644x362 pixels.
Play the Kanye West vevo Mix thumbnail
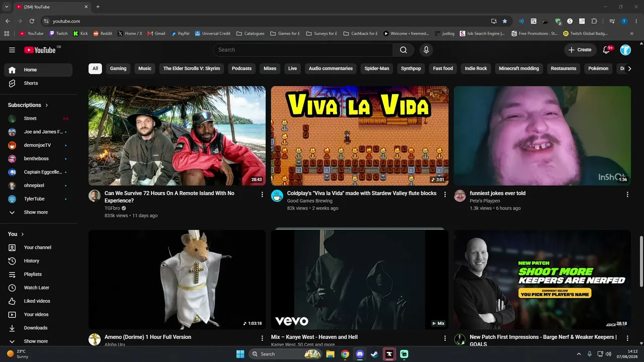[360, 280]
